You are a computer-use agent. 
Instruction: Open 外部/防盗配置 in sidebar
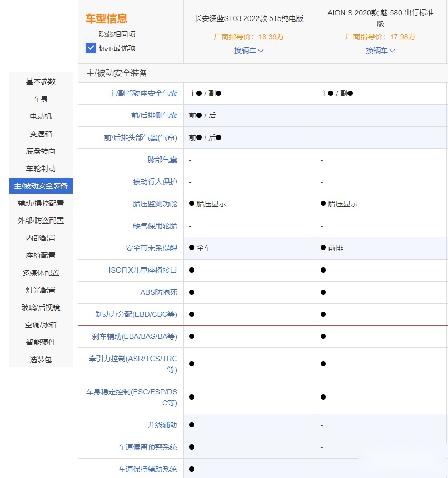click(41, 221)
